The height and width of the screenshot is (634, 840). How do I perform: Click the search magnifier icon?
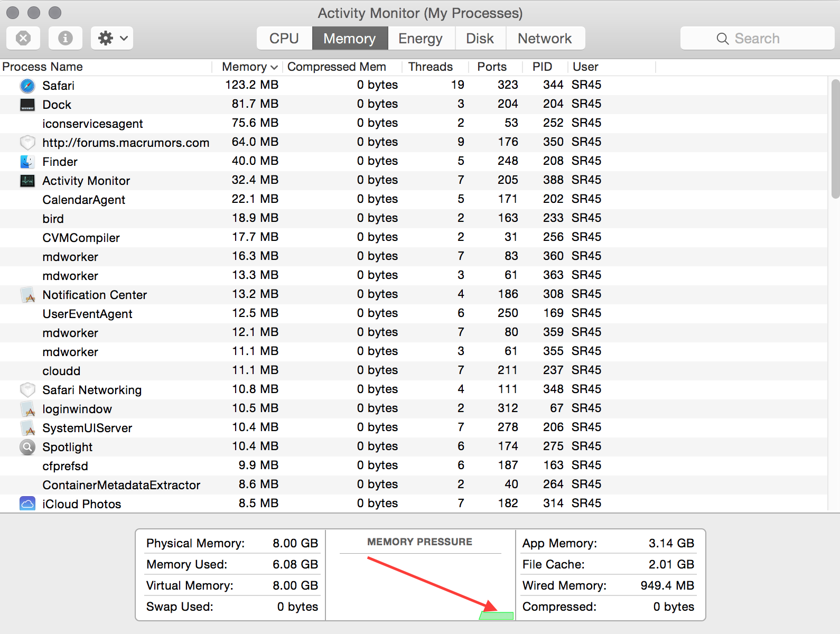pos(722,39)
